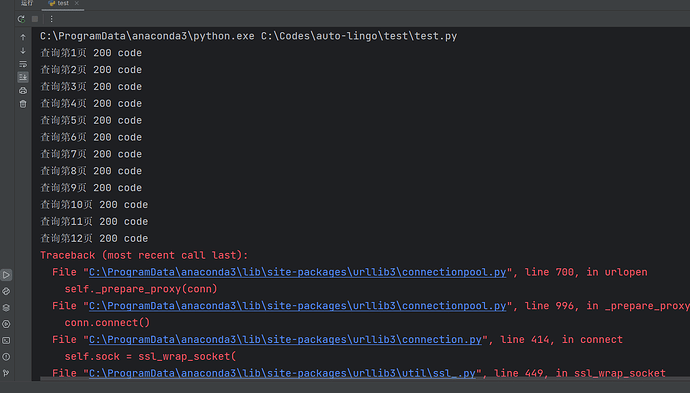Click the '查询第5页 200 code' output line
The height and width of the screenshot is (393, 690).
pyautogui.click(x=91, y=121)
